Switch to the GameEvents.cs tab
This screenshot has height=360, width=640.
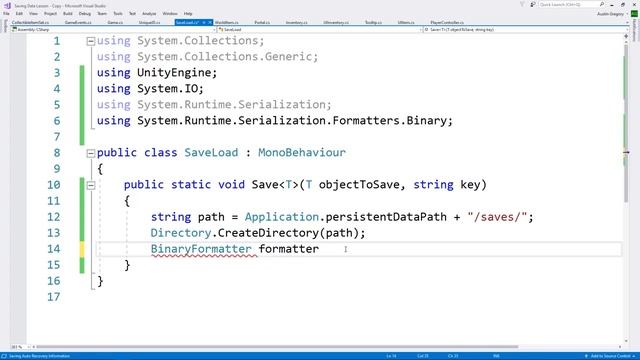coord(78,22)
